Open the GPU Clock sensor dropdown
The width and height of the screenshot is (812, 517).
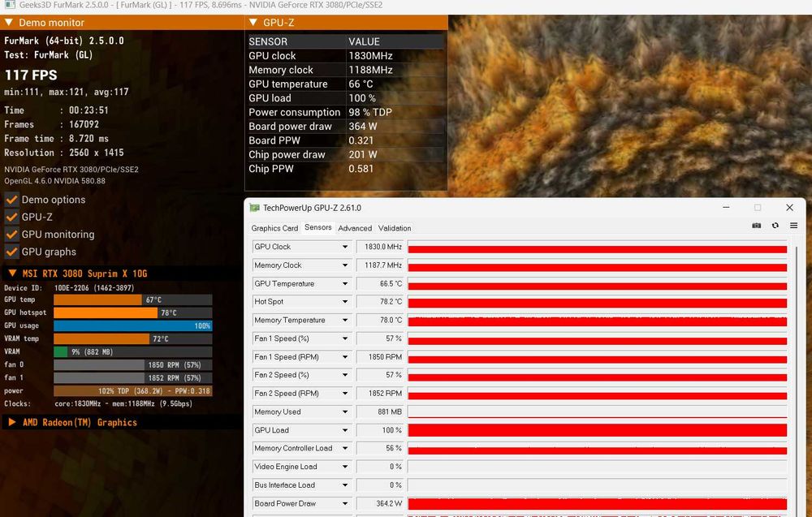345,247
